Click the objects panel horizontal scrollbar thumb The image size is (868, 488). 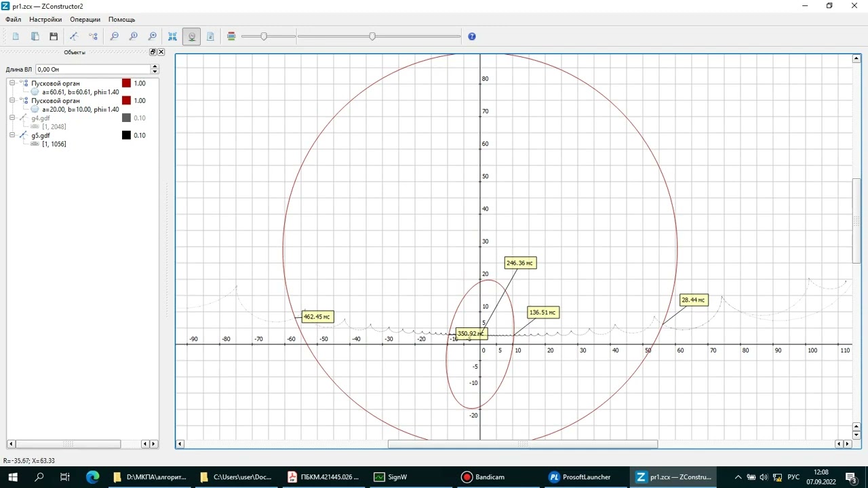68,444
